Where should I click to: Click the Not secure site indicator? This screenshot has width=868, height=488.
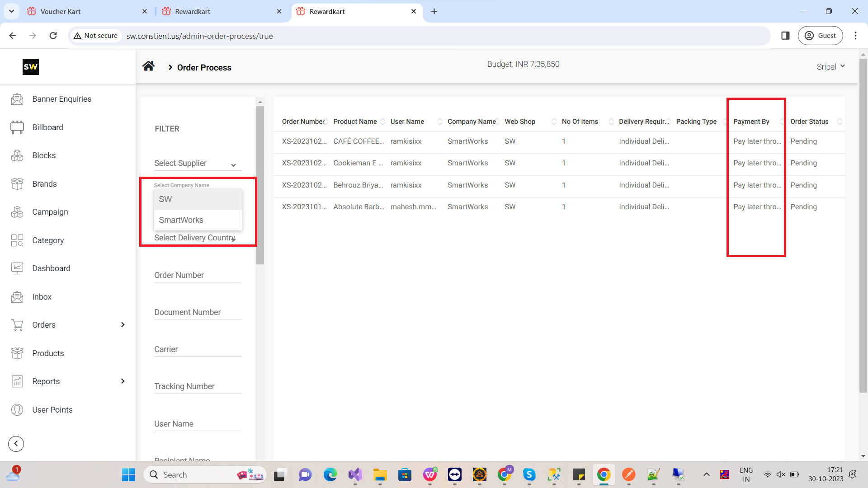96,36
